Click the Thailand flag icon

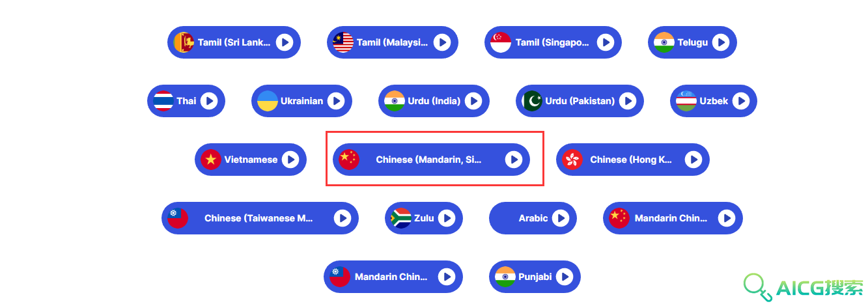(x=163, y=101)
